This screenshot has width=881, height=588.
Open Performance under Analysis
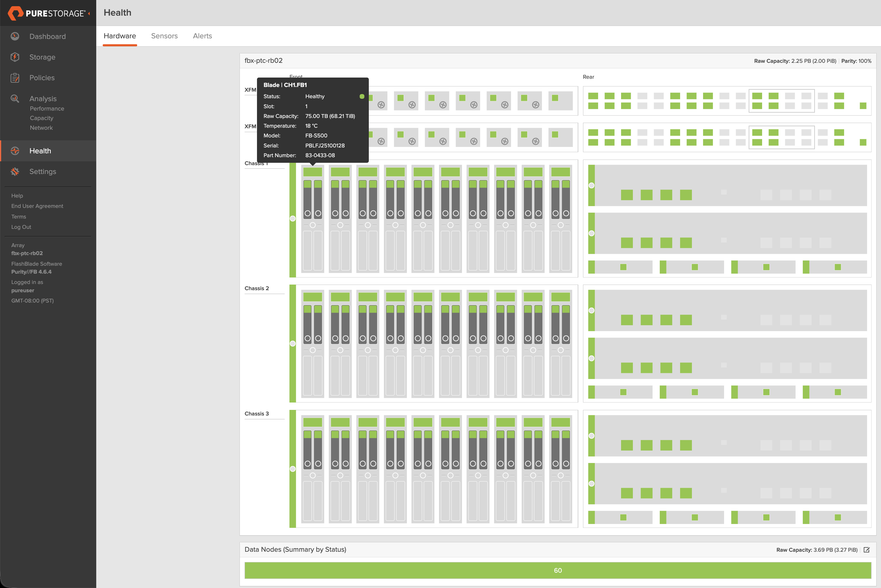click(x=47, y=109)
